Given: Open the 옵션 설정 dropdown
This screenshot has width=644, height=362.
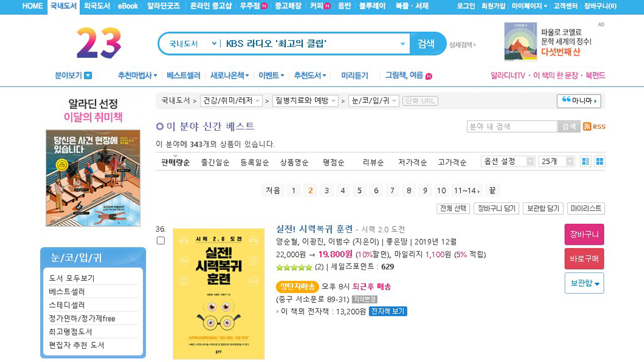Looking at the screenshot, I should point(508,162).
